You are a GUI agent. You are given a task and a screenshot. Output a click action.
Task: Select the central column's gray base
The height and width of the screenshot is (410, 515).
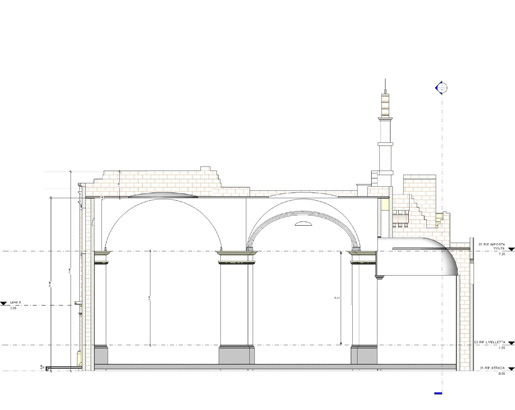236,355
